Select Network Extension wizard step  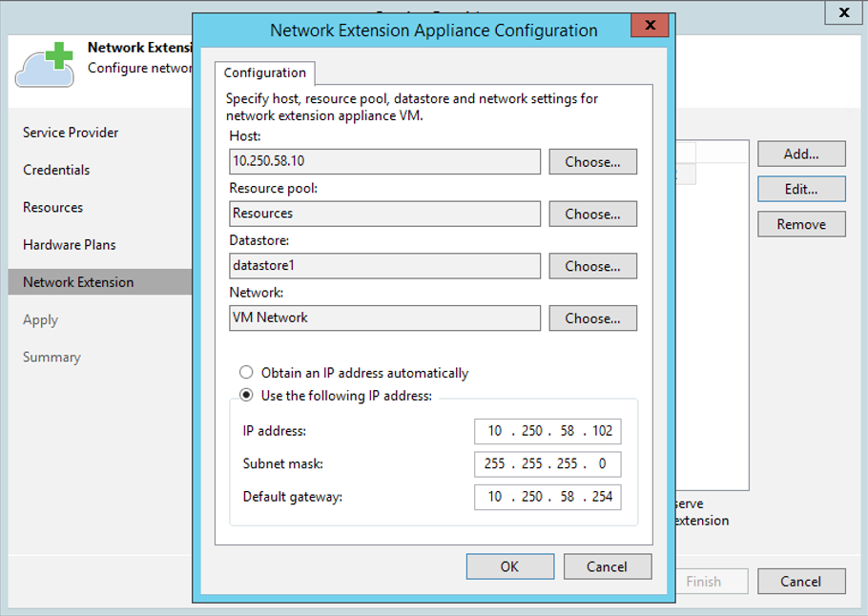click(100, 281)
